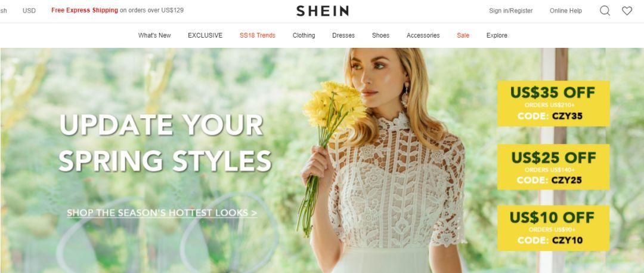Open SS18 Trends menu

click(258, 35)
